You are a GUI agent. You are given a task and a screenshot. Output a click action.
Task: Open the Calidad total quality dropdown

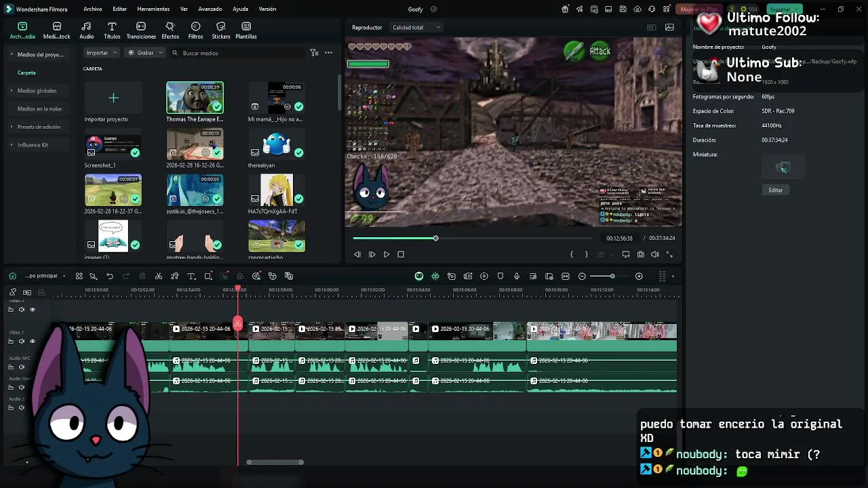pyautogui.click(x=416, y=27)
